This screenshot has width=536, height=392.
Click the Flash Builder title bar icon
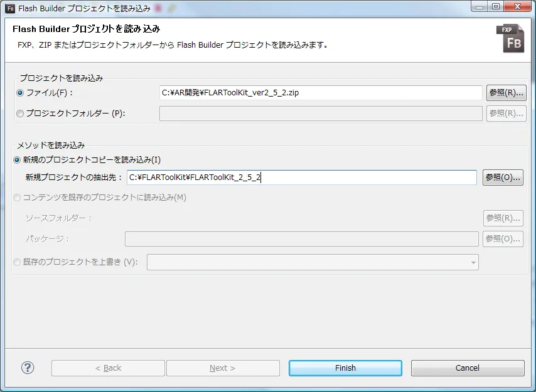[x=10, y=9]
